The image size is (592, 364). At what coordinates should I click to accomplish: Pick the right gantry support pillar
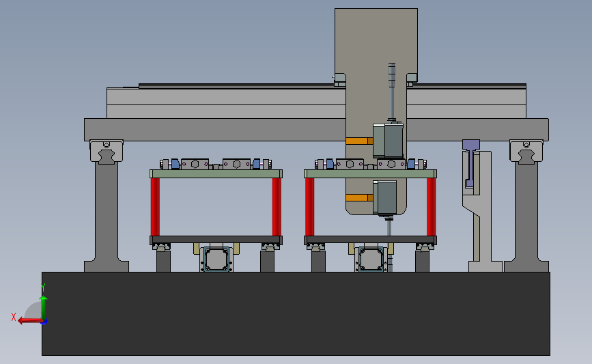pos(526,215)
